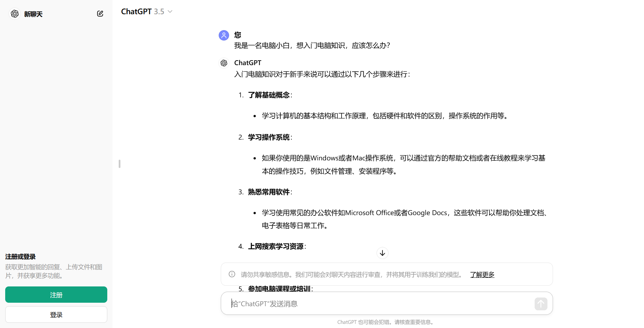Click the OpenAI logo in ChatGPT's reply header
Viewport: 644px width, 328px height.
(x=224, y=63)
